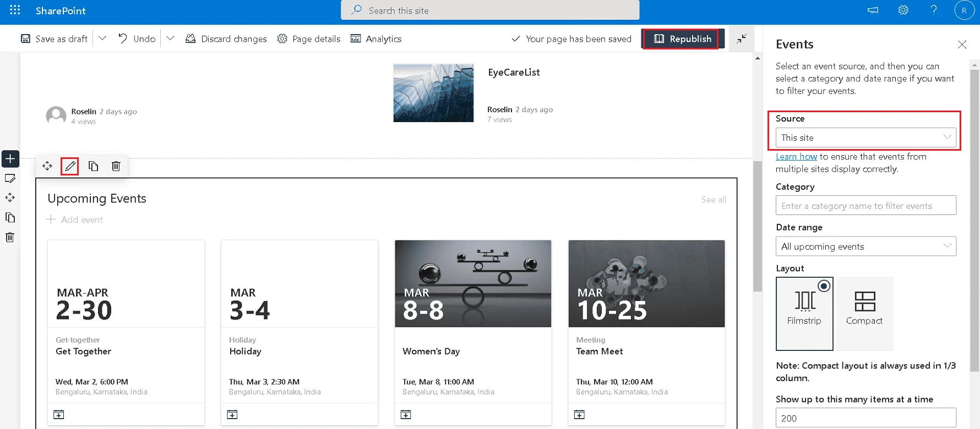Click the duplicate section icon in left rail
The image size is (980, 429).
pos(10,217)
